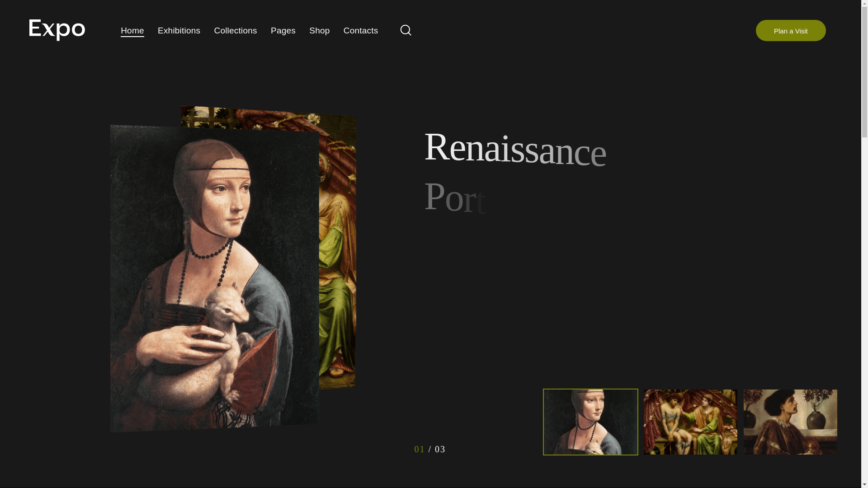Click the large Lady with an Ermine painting
This screenshot has width=868, height=488.
(x=214, y=278)
